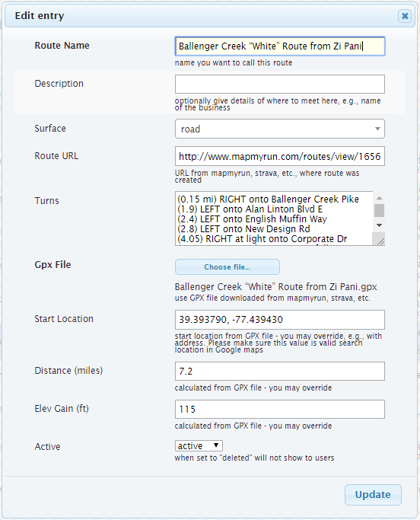Viewport: 420px width, 520px height.
Task: Close the Edit entry dialog
Action: (x=405, y=15)
